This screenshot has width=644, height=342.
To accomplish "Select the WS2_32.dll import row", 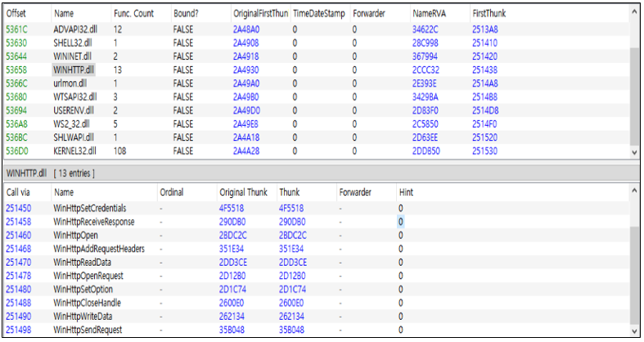I will click(x=316, y=124).
